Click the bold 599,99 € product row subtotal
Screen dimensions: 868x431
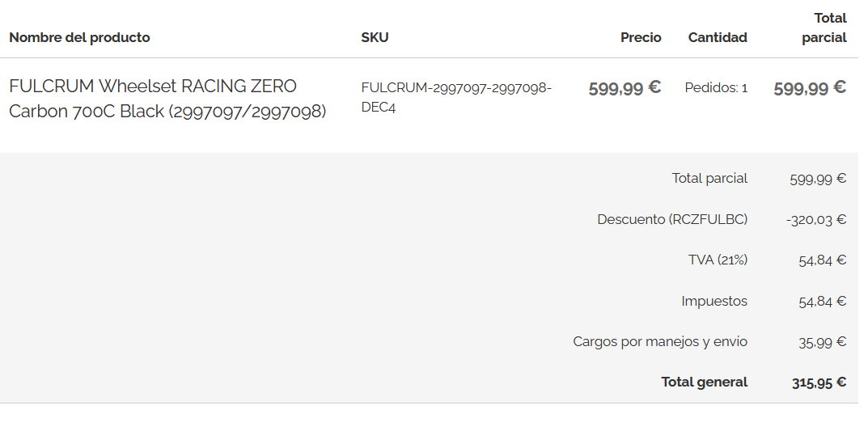810,88
